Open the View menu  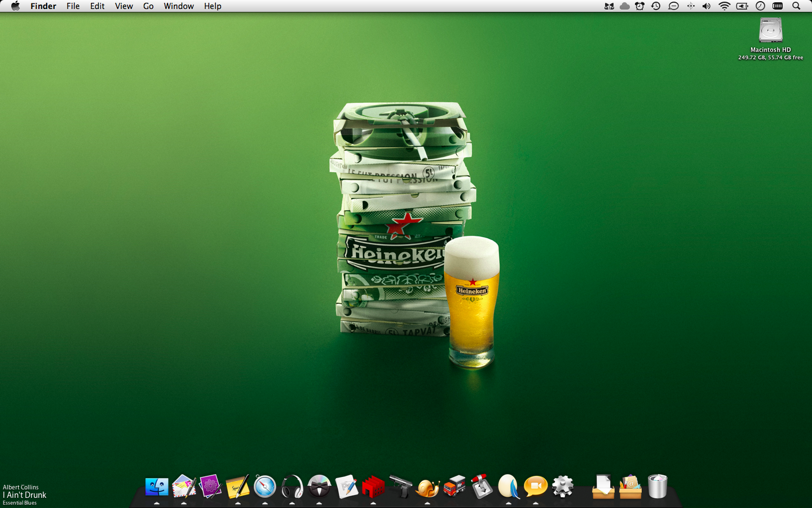(x=124, y=6)
